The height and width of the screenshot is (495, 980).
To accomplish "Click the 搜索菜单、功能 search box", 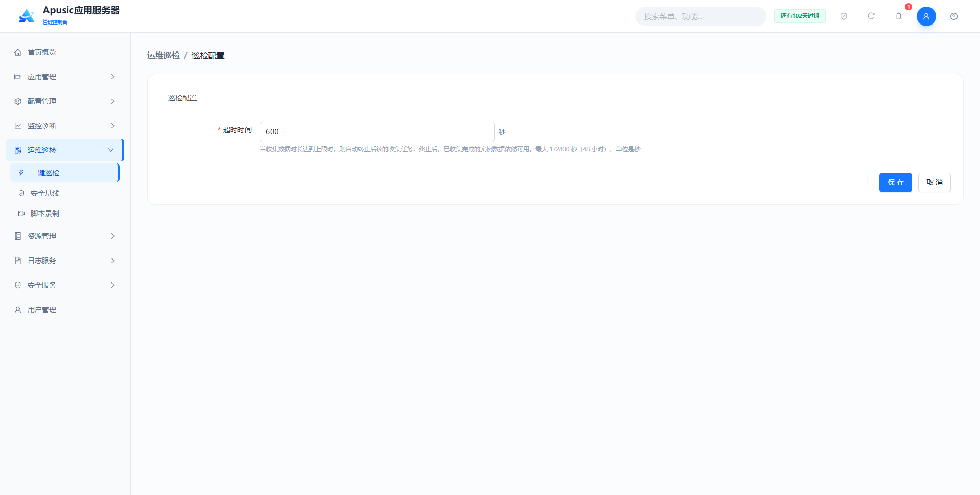I will pyautogui.click(x=700, y=16).
